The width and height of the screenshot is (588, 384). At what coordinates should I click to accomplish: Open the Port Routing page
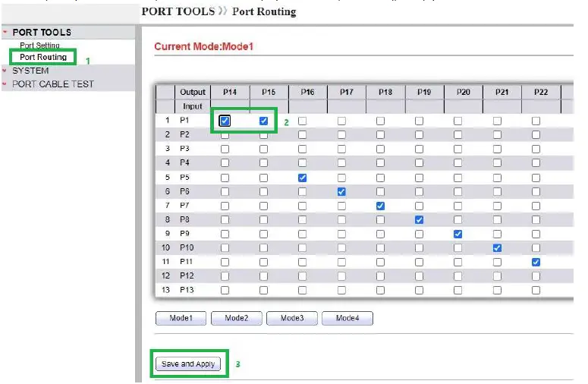(42, 57)
